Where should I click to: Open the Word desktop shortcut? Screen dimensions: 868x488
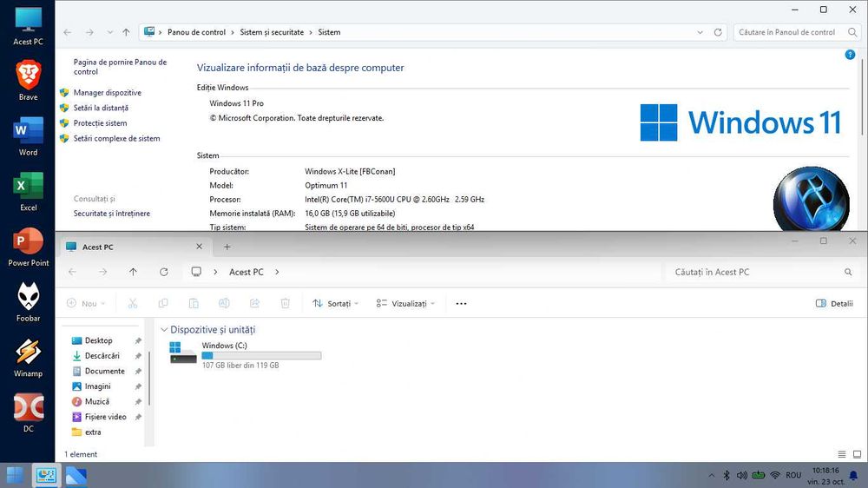(29, 136)
